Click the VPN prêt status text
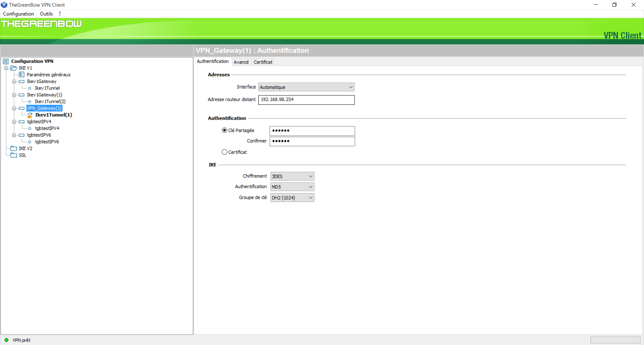The width and height of the screenshot is (644, 345). pyautogui.click(x=21, y=340)
